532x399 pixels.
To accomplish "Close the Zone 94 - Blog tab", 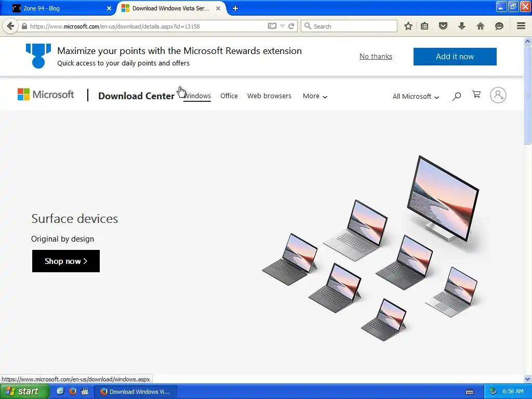I will click(x=109, y=8).
